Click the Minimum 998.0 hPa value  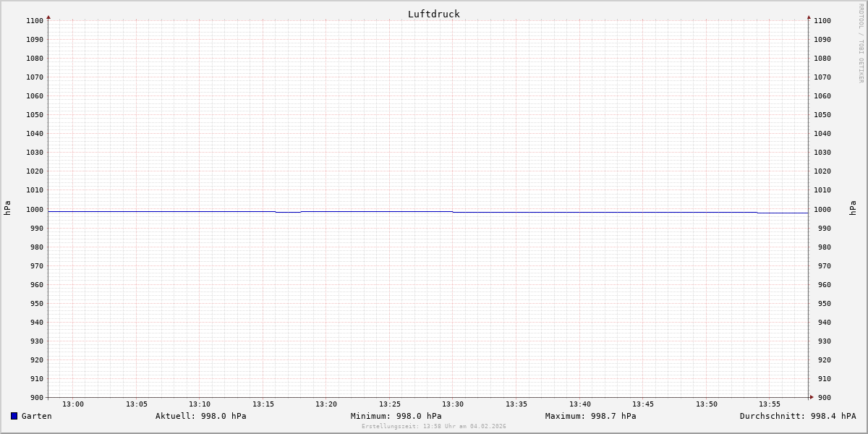click(396, 416)
